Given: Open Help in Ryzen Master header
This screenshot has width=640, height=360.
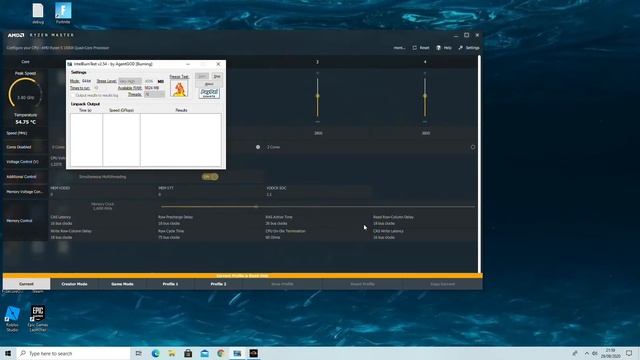Looking at the screenshot, I should pos(444,48).
